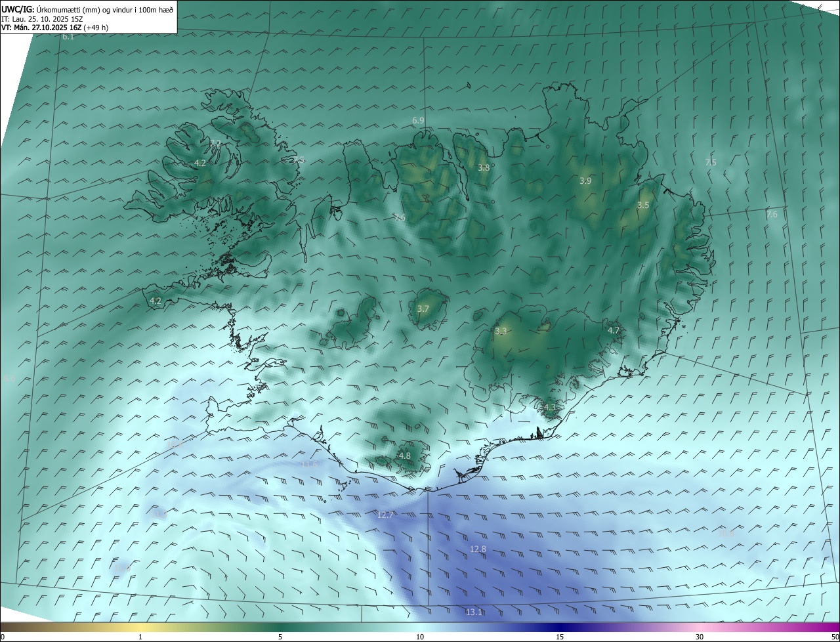Select the 3.9 map value label
This screenshot has width=840, height=642.
coord(585,181)
